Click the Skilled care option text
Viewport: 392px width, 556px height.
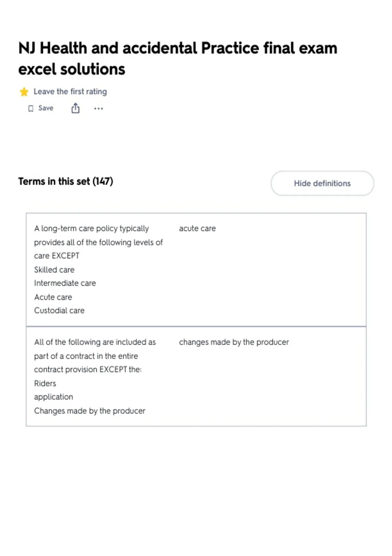(x=54, y=270)
